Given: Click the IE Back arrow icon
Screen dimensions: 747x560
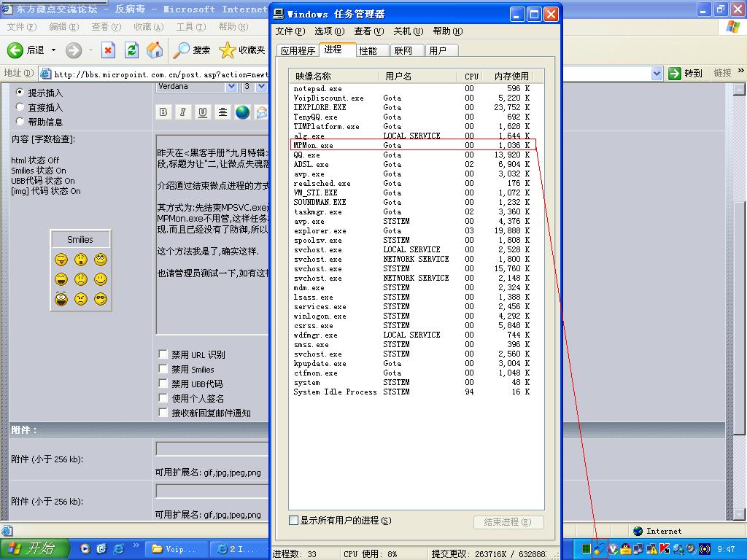Looking at the screenshot, I should (15, 50).
